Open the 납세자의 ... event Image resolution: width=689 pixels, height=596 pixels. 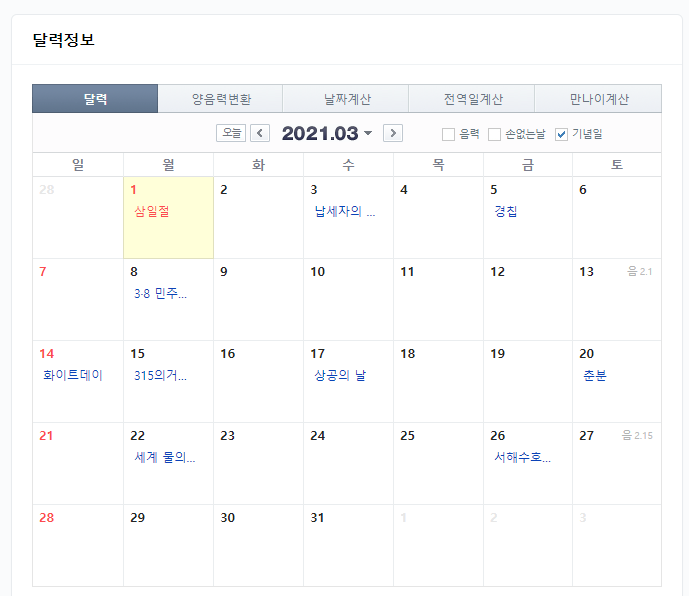tap(345, 211)
